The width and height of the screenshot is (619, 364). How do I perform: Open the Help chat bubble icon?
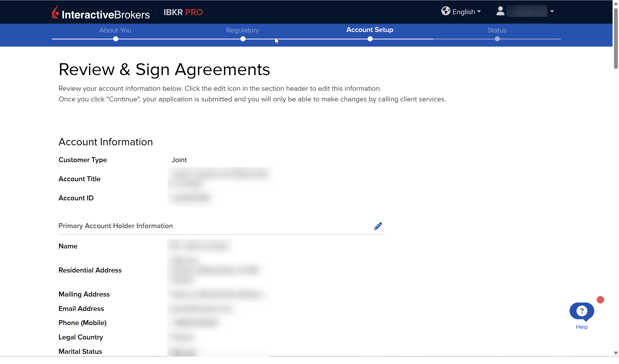(582, 311)
